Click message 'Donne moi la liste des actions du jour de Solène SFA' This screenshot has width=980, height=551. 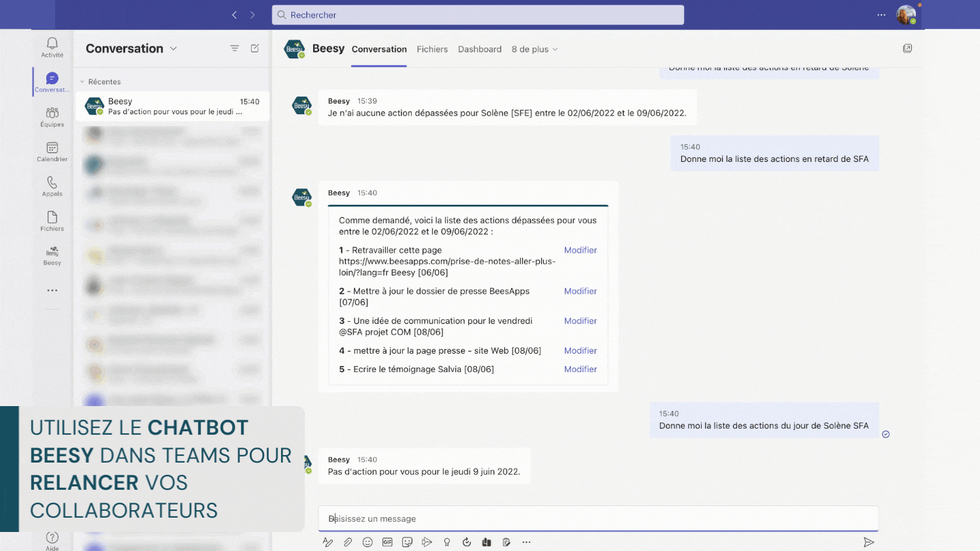coord(764,426)
